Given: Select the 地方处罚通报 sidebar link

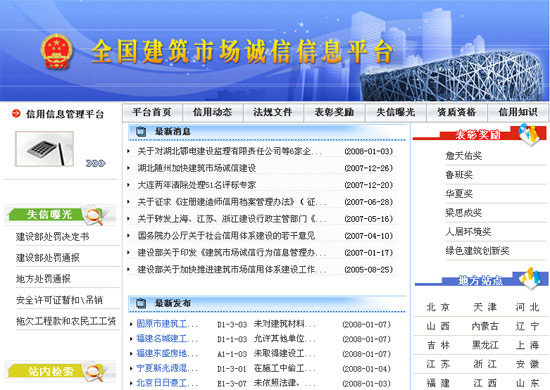Looking at the screenshot, I should coord(43,279).
